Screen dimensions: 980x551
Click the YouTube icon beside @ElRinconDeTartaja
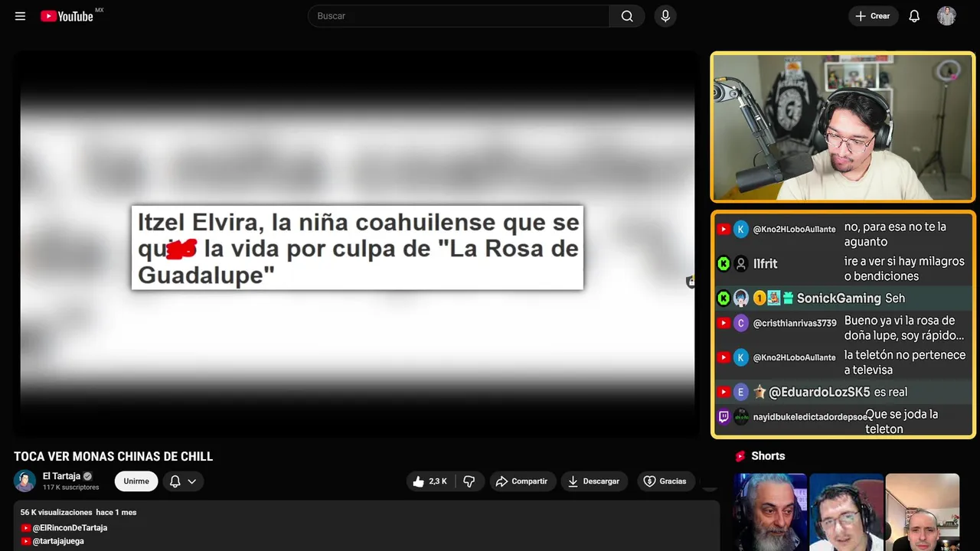coord(25,528)
